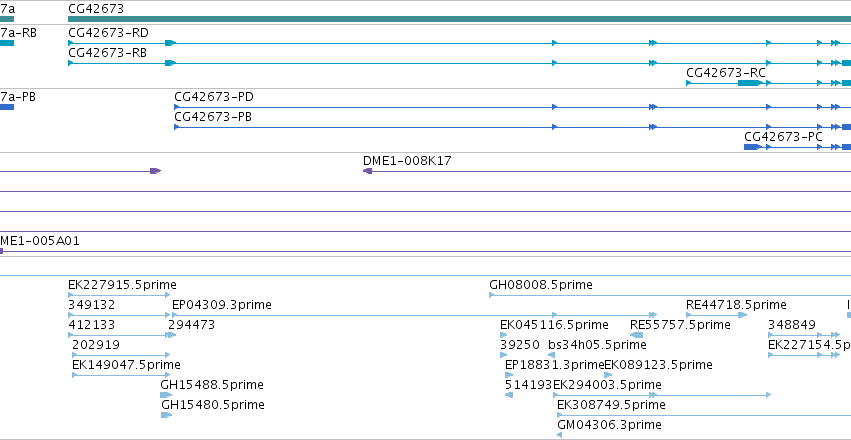Click the GM04306.3prime EST label
This screenshot has height=440, width=851.
pyautogui.click(x=609, y=425)
